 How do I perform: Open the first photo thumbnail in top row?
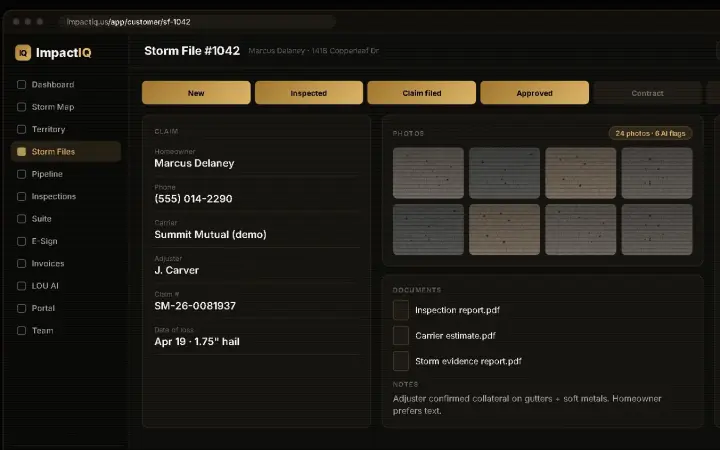(x=428, y=173)
